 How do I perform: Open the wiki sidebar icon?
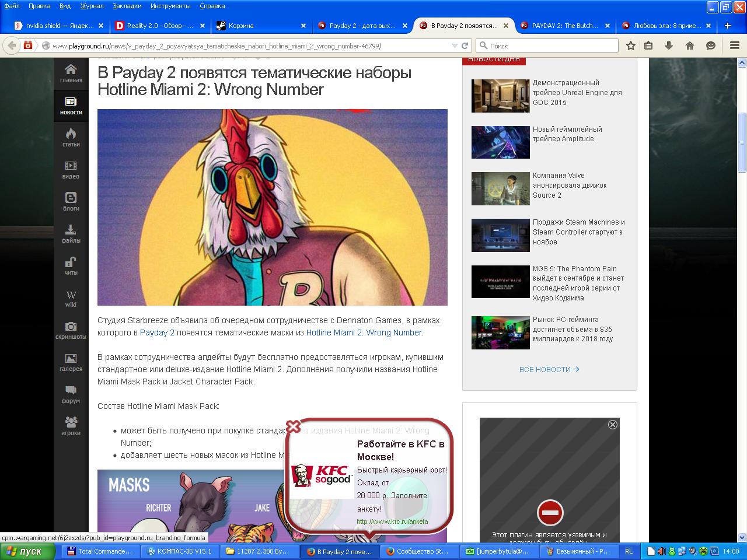71,298
